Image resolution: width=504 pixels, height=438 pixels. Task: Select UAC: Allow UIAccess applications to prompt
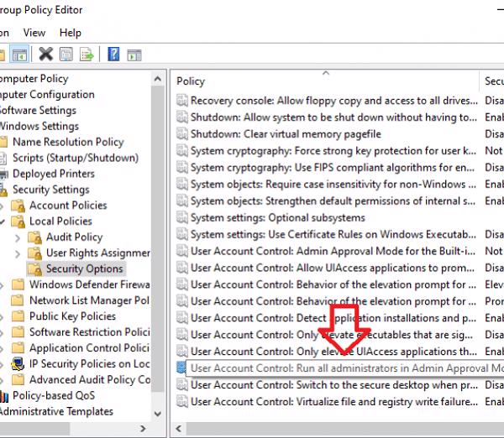[333, 268]
